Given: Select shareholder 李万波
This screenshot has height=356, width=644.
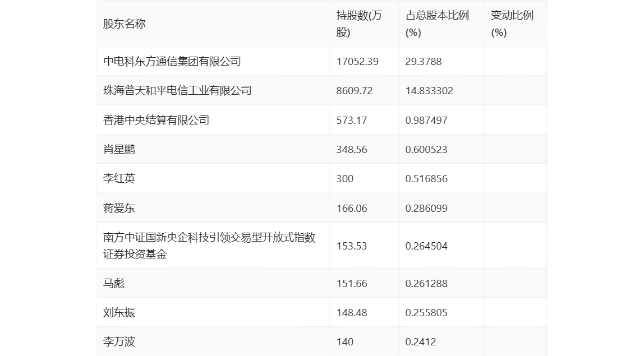Looking at the screenshot, I should coord(119,341).
